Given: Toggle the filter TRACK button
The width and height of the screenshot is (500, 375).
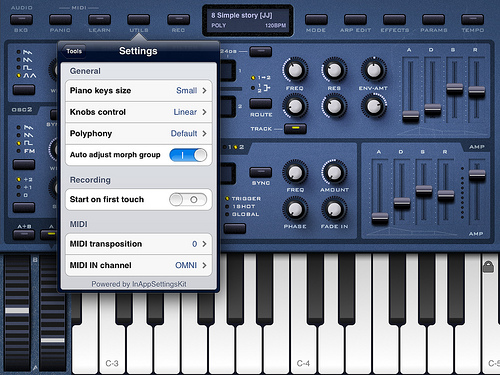Looking at the screenshot, I should [x=295, y=129].
